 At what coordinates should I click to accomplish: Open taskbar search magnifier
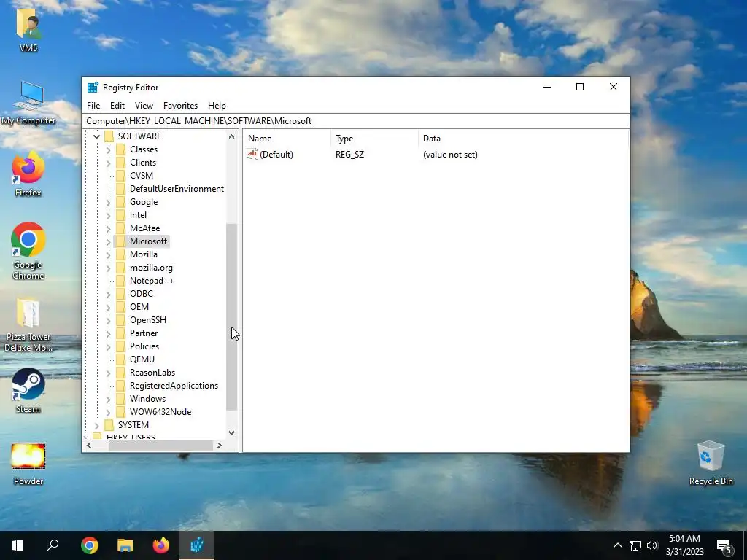tap(53, 545)
